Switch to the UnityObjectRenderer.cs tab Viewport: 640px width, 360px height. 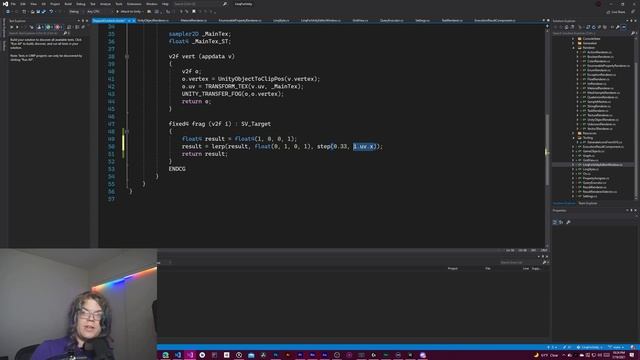pyautogui.click(x=153, y=20)
